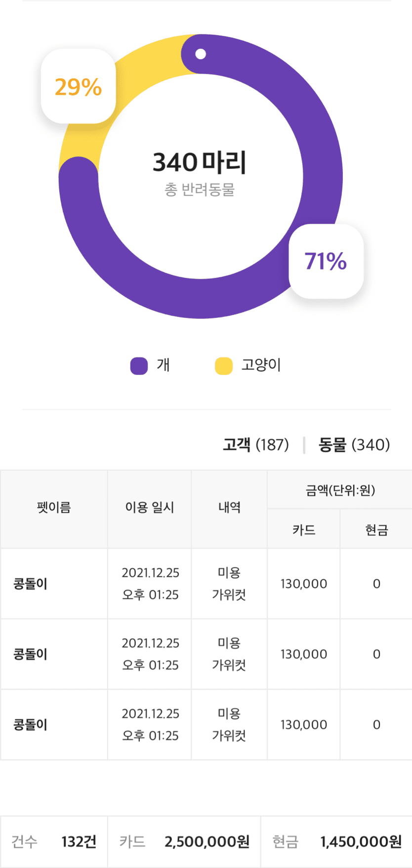Image resolution: width=412 pixels, height=868 pixels.
Task: Click the 고양이 legend label
Action: [261, 365]
